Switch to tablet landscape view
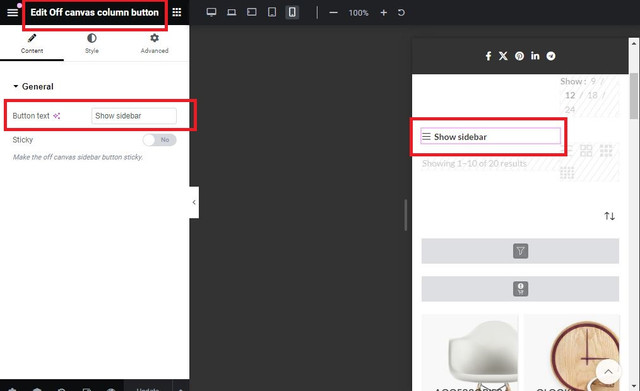640x391 pixels. click(251, 12)
